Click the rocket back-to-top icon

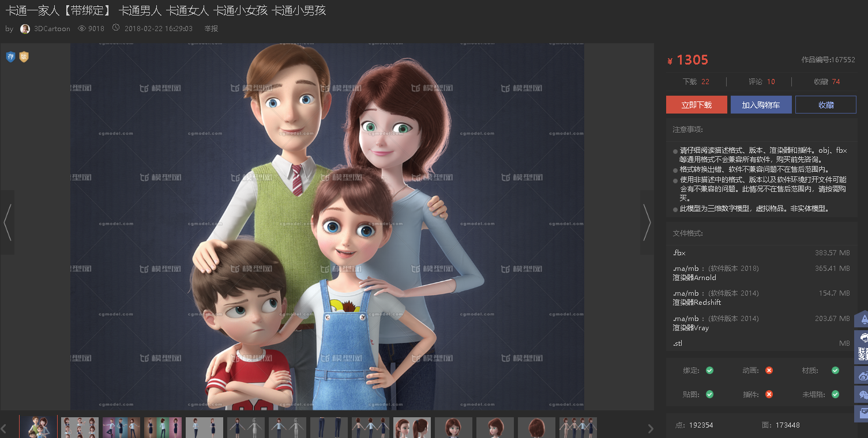click(x=862, y=319)
